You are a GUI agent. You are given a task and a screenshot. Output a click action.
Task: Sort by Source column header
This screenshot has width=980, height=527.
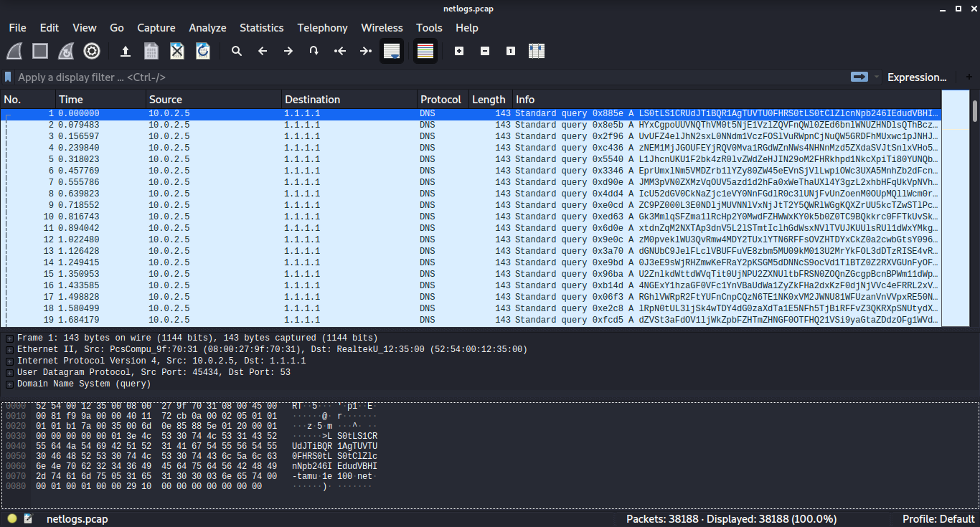[x=214, y=100]
